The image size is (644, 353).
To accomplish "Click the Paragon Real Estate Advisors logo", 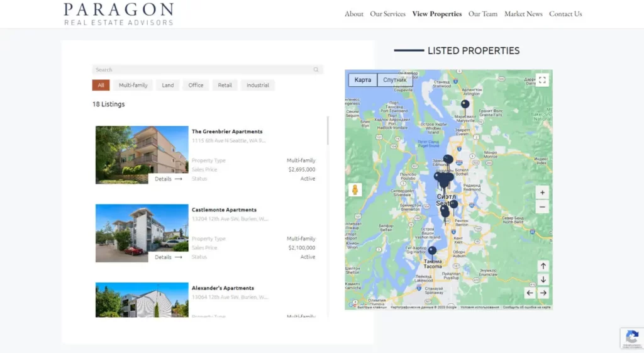I will (119, 14).
